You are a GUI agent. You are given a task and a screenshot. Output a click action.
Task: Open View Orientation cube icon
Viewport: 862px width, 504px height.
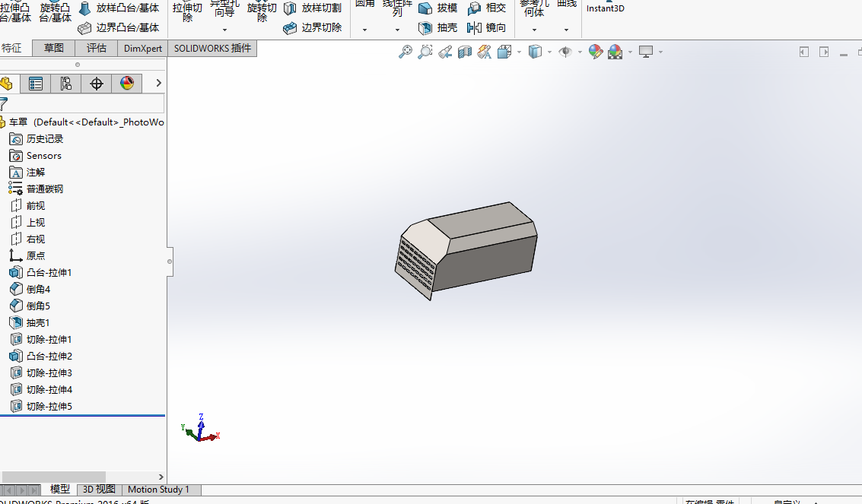click(x=504, y=52)
